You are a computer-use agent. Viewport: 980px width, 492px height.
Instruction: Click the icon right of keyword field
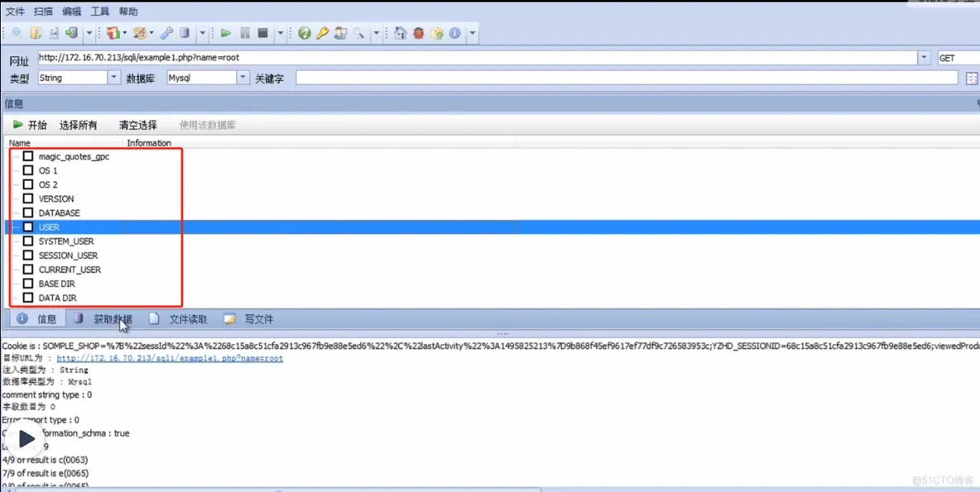click(x=972, y=78)
